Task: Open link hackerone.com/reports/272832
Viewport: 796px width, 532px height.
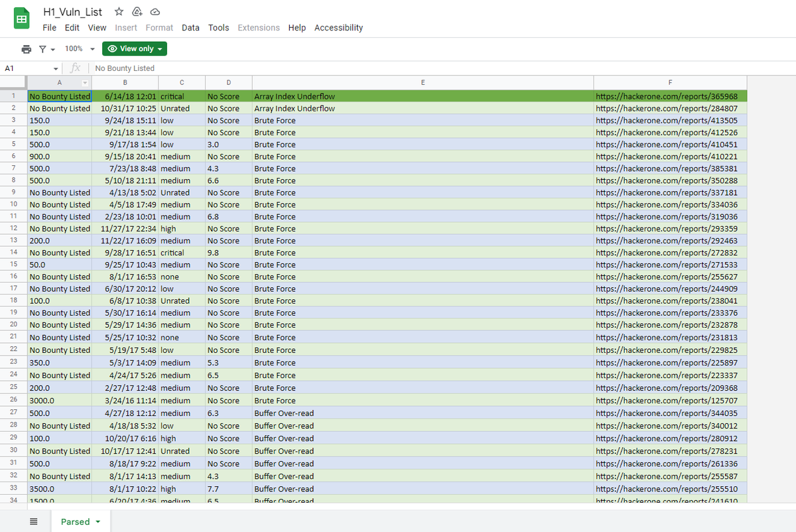Action: point(667,253)
